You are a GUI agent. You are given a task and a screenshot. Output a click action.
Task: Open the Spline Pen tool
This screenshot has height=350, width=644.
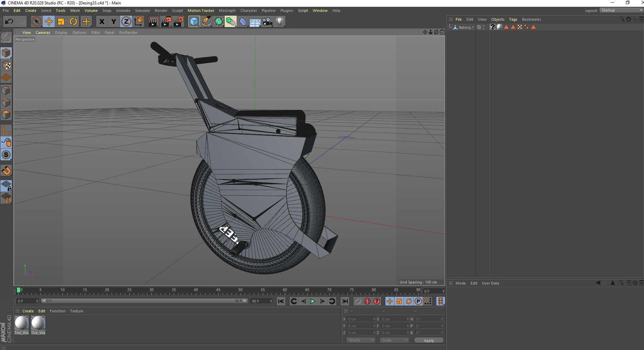[x=206, y=22]
